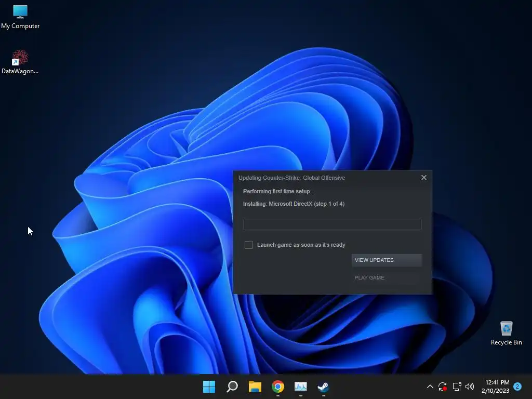
Task: Open the DataWagon desktop shortcut
Action: [20, 62]
